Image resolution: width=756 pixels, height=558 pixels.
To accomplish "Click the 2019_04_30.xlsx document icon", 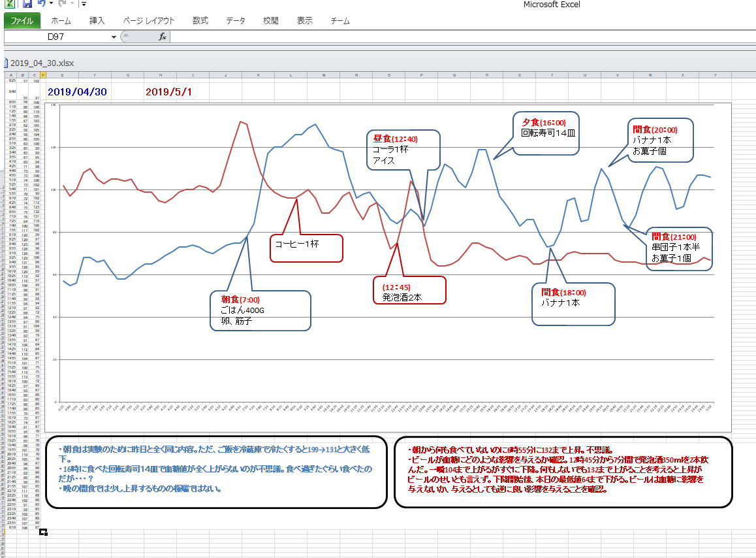I will coord(6,63).
